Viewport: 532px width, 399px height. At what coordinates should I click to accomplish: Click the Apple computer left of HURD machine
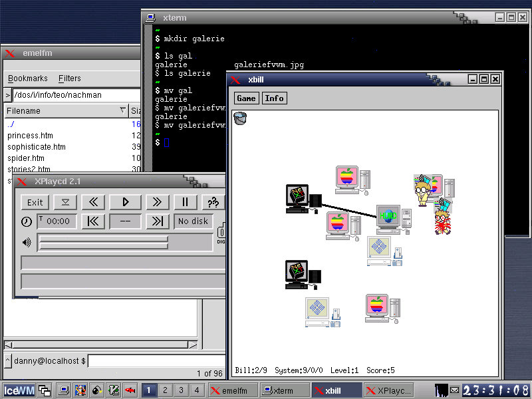click(343, 226)
